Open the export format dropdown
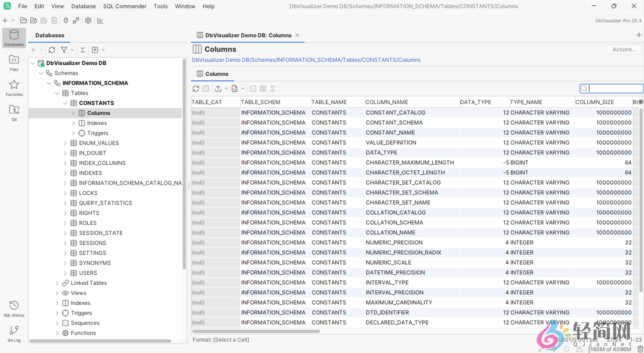Screen dimensions: 644x353 pos(227,89)
